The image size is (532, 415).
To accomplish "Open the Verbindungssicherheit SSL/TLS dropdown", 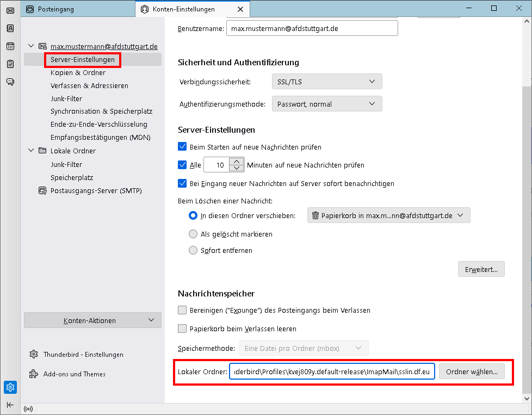I will pos(326,82).
